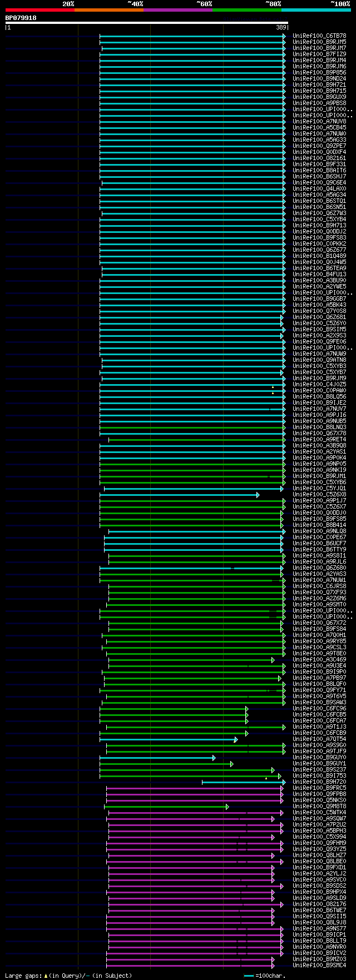Select label UniRef100_B1Q489
The height and width of the screenshot is (980, 356).
coord(319,256)
